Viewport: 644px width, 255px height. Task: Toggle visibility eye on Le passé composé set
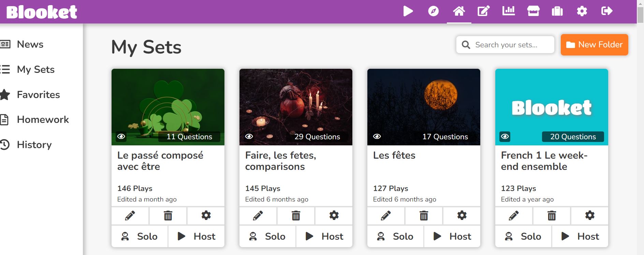click(x=121, y=137)
